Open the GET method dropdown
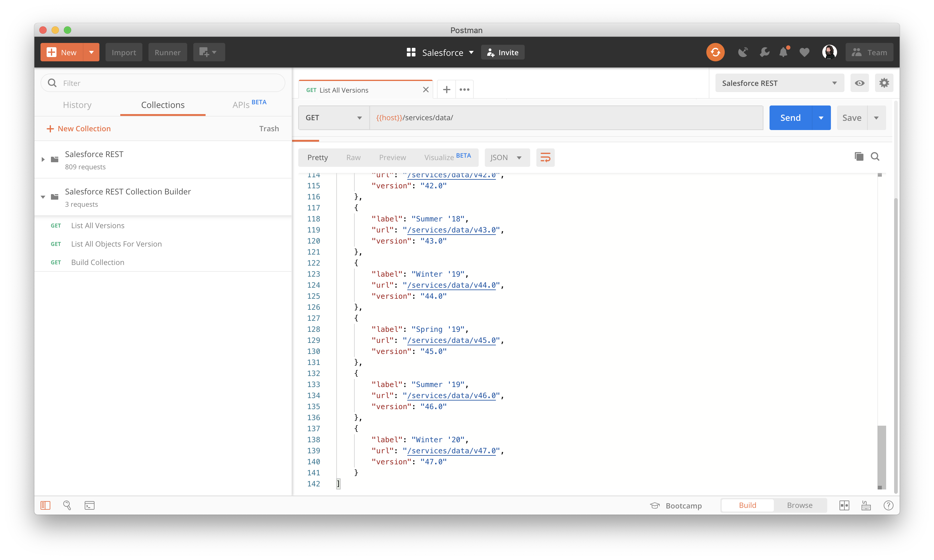Screen dimensions: 934x560 [x=334, y=118]
